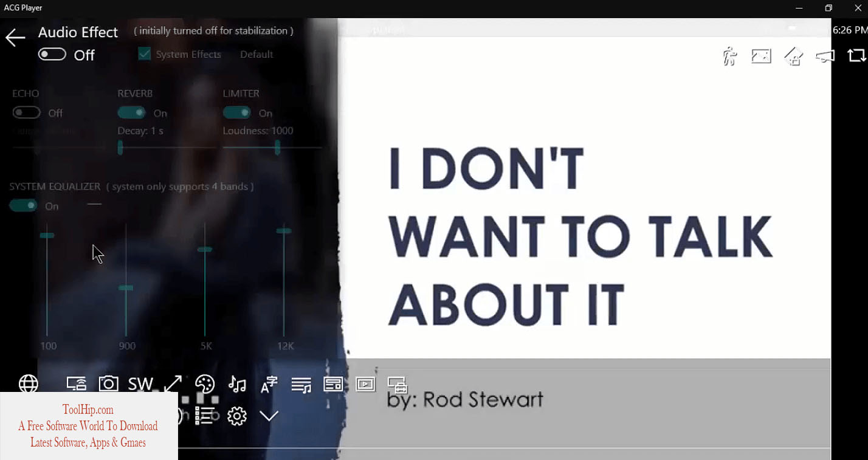This screenshot has width=868, height=460.
Task: Click the 12K equalizer band slider
Action: 284,280
